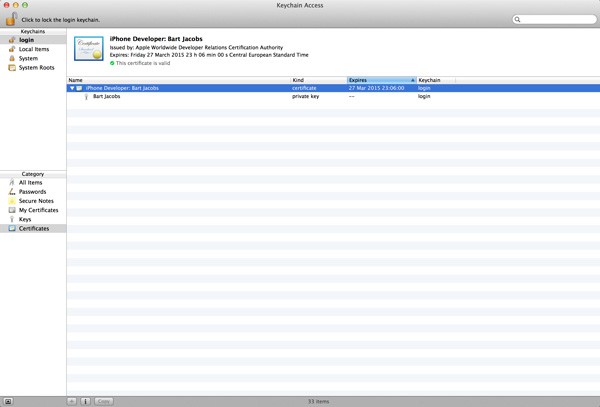Sort by the Expires column header
This screenshot has height=407, width=600.
pos(382,80)
